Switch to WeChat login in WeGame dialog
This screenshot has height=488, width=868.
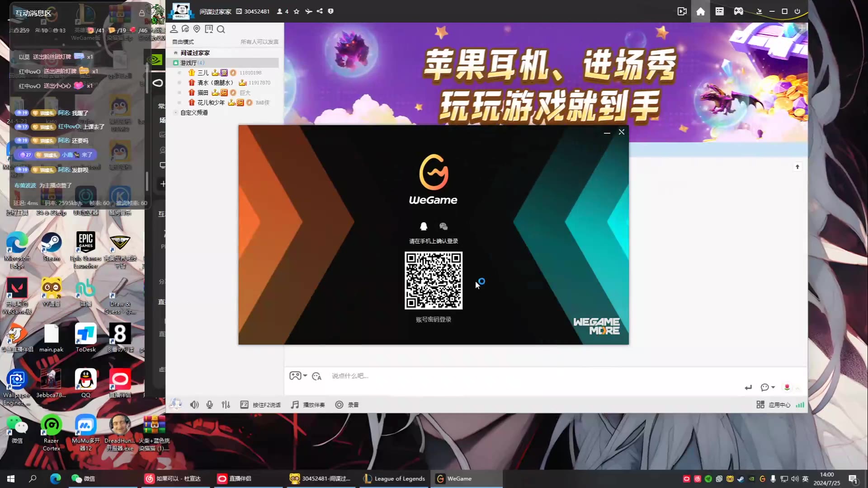point(443,226)
